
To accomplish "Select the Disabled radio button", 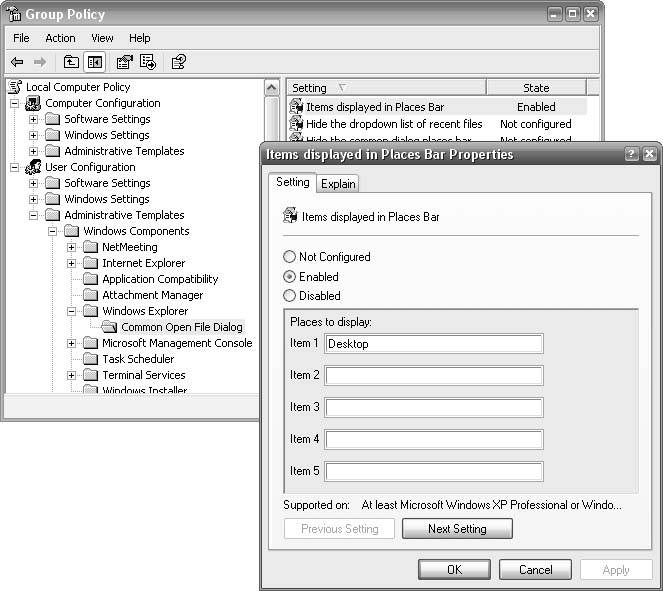I will coord(290,295).
